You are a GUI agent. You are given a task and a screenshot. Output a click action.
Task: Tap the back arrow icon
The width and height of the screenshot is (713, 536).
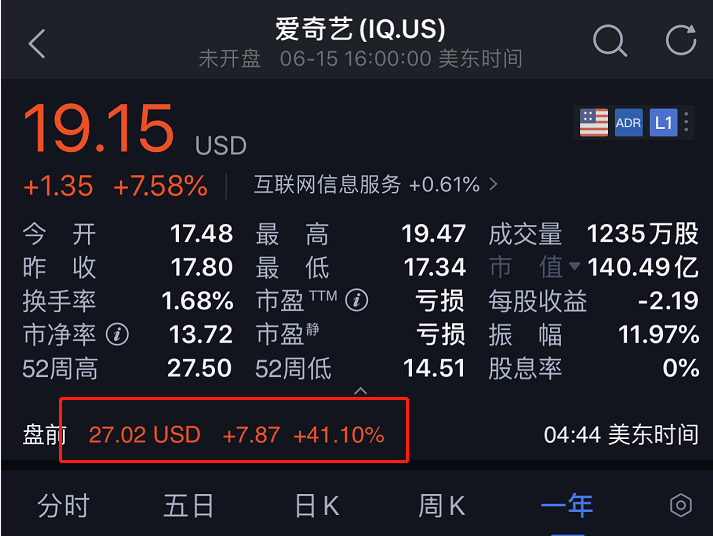pos(37,44)
